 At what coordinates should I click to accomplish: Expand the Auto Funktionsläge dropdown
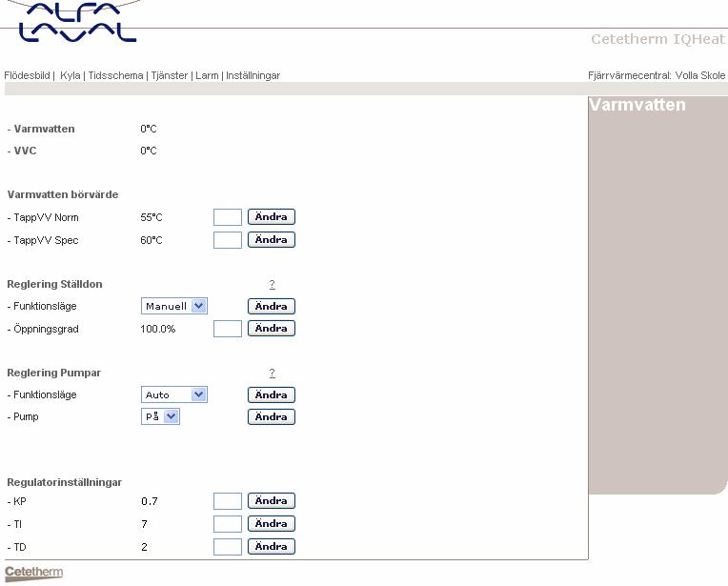tap(174, 394)
